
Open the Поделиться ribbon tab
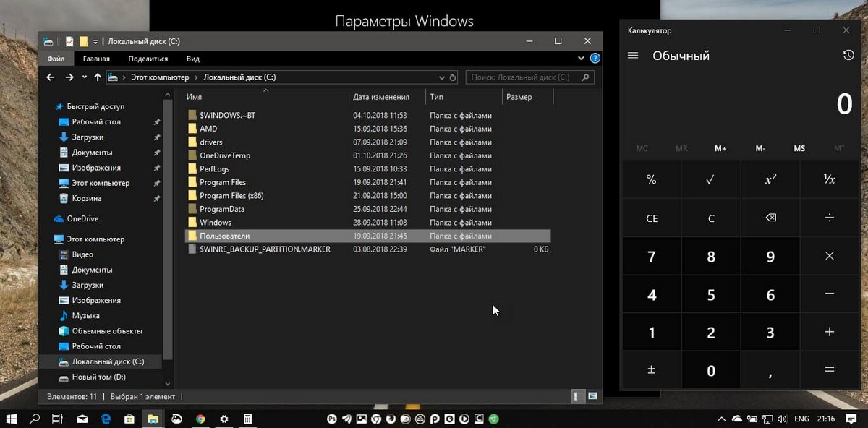pos(148,59)
